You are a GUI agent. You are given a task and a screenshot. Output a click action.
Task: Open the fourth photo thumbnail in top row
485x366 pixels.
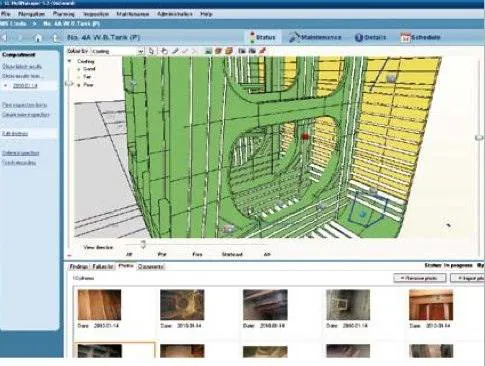click(x=348, y=305)
